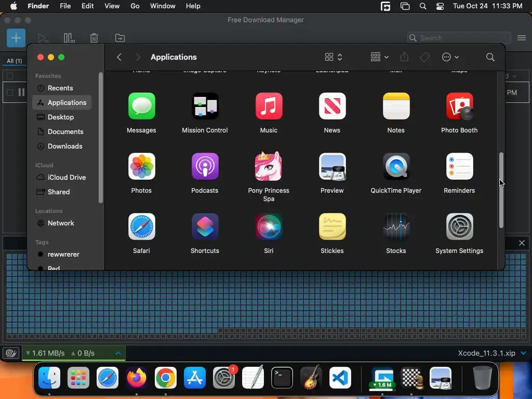Open Recents in Finder sidebar
This screenshot has height=399, width=532.
(62, 88)
